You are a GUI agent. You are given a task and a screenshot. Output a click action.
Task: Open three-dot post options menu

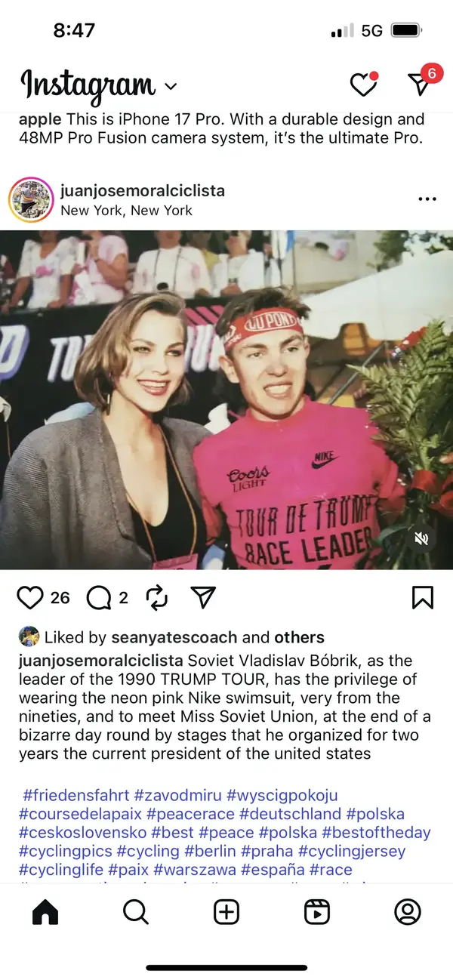(x=427, y=199)
